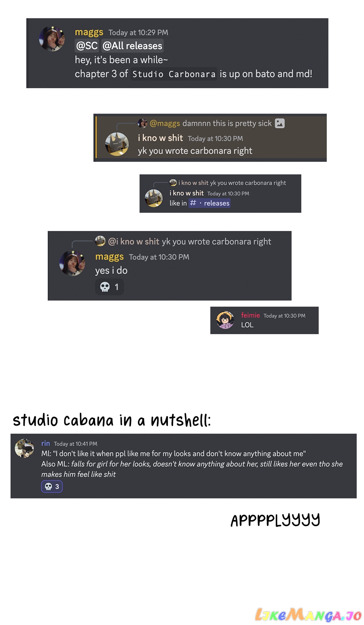364x625 pixels.
Task: Click maggs username above 'yes i do'
Action: pyautogui.click(x=110, y=256)
